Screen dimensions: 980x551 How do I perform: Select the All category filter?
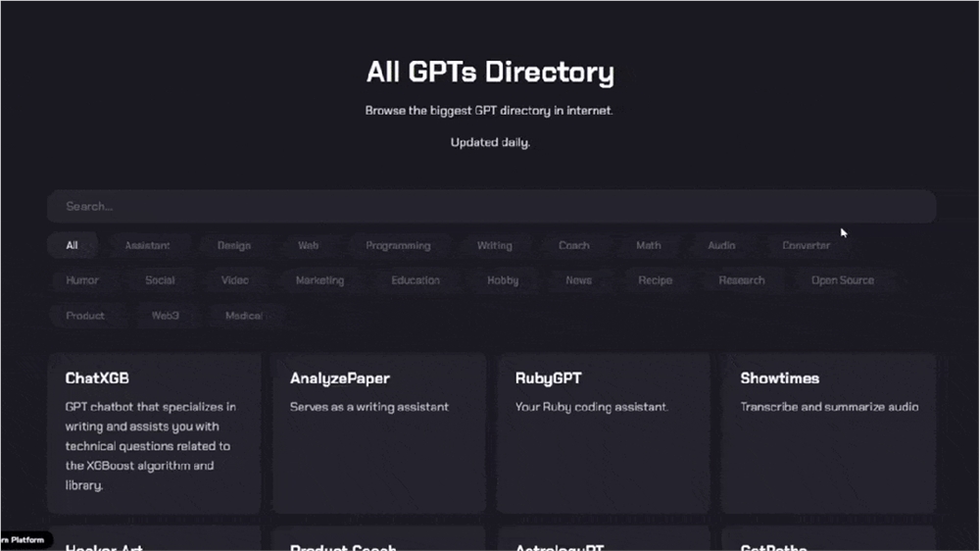(x=72, y=245)
